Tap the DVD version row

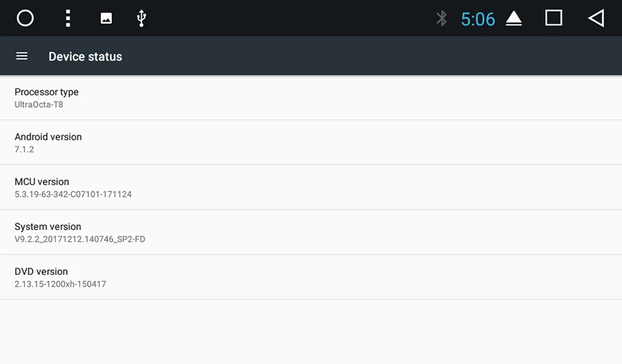coord(311,277)
